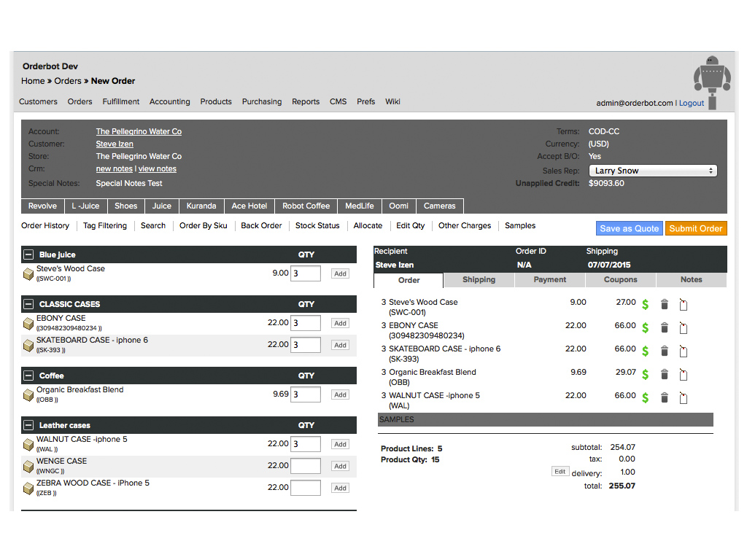This screenshot has width=747, height=560.
Task: Click the box icon beside Steve's Wood Case product
Action: pyautogui.click(x=28, y=274)
